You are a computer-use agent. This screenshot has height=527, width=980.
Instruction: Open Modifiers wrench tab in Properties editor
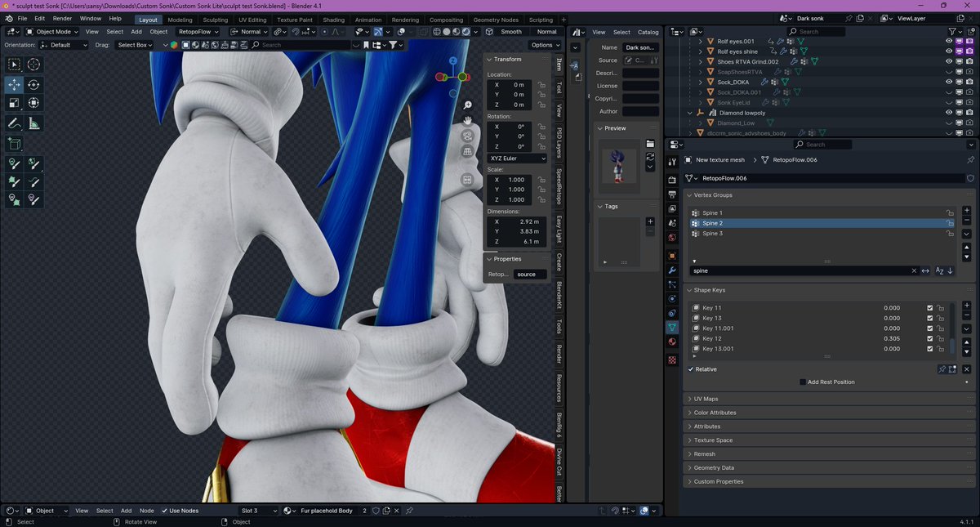coord(672,270)
